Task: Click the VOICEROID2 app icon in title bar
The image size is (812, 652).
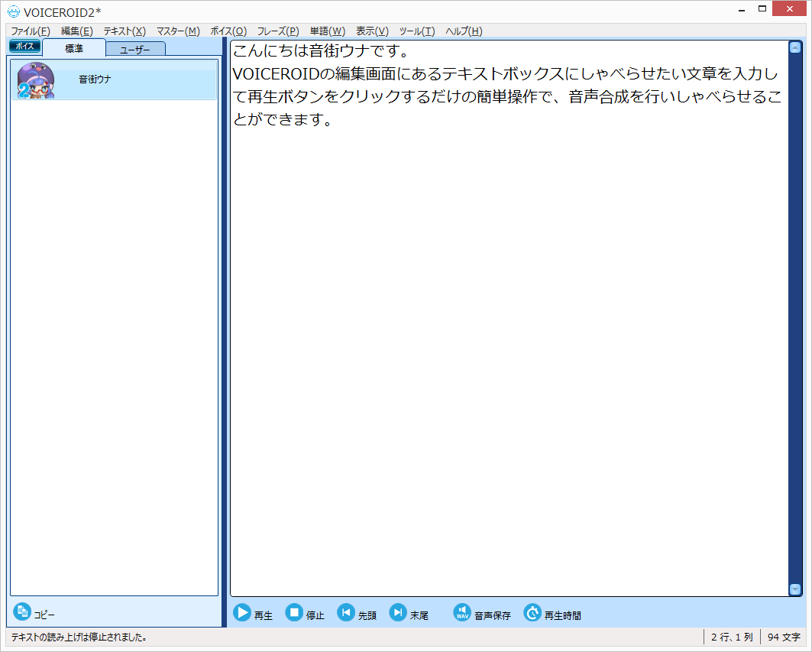Action: (x=14, y=11)
